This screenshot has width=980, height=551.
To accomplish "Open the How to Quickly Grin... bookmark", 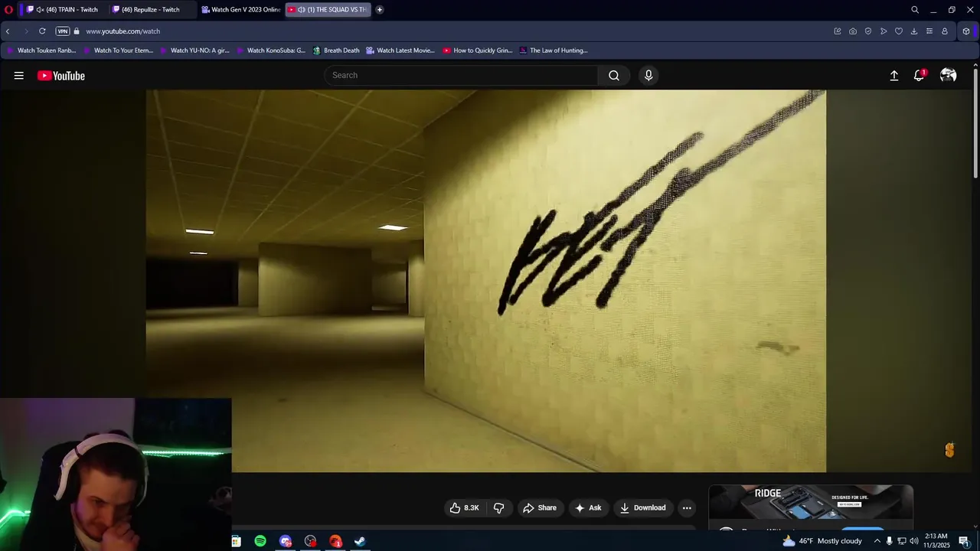I will pos(477,51).
